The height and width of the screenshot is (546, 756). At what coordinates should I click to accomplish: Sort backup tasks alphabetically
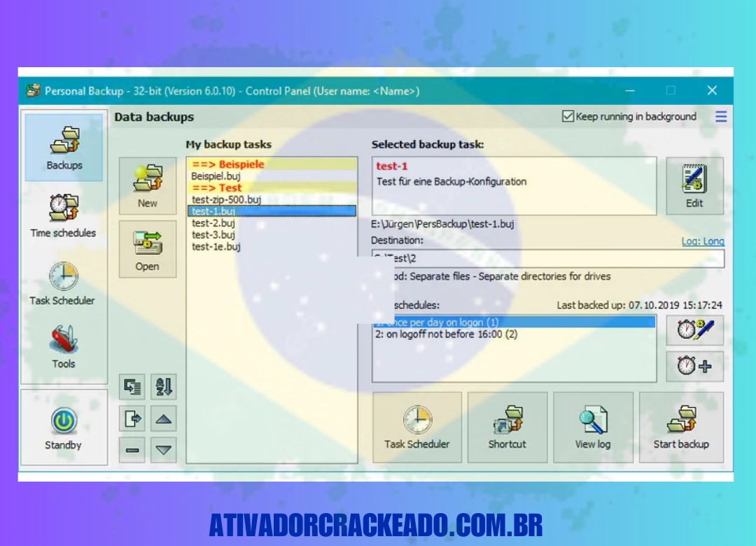click(x=163, y=386)
